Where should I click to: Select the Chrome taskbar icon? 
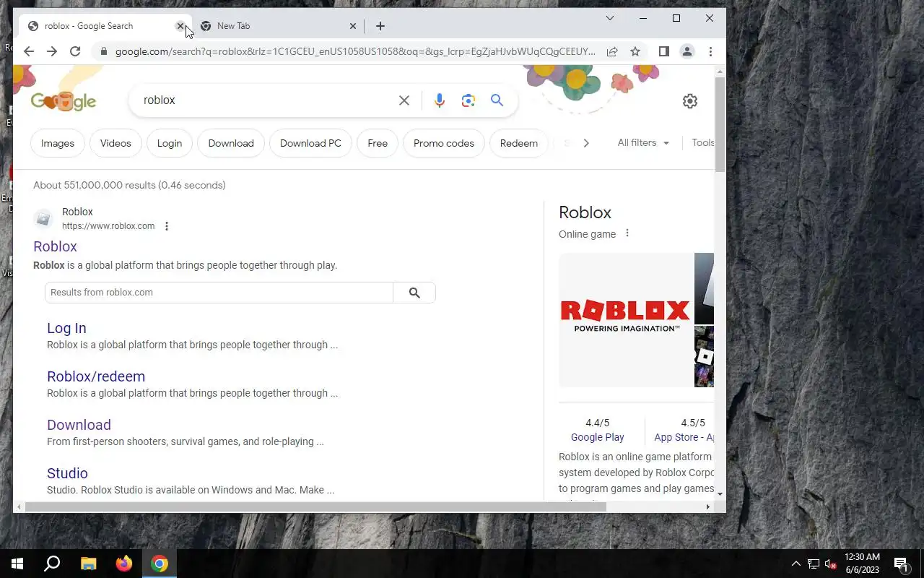(x=160, y=564)
